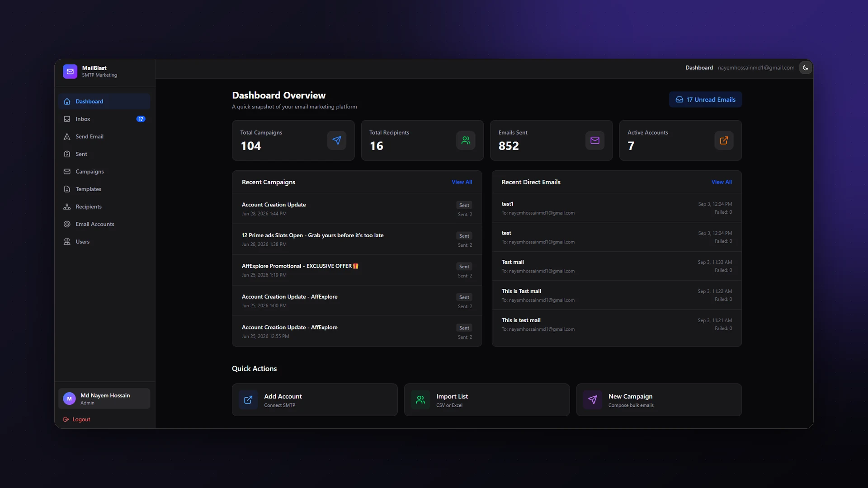Click nayemhossainmd1@gmail.com in the header
The image size is (868, 488).
click(756, 68)
